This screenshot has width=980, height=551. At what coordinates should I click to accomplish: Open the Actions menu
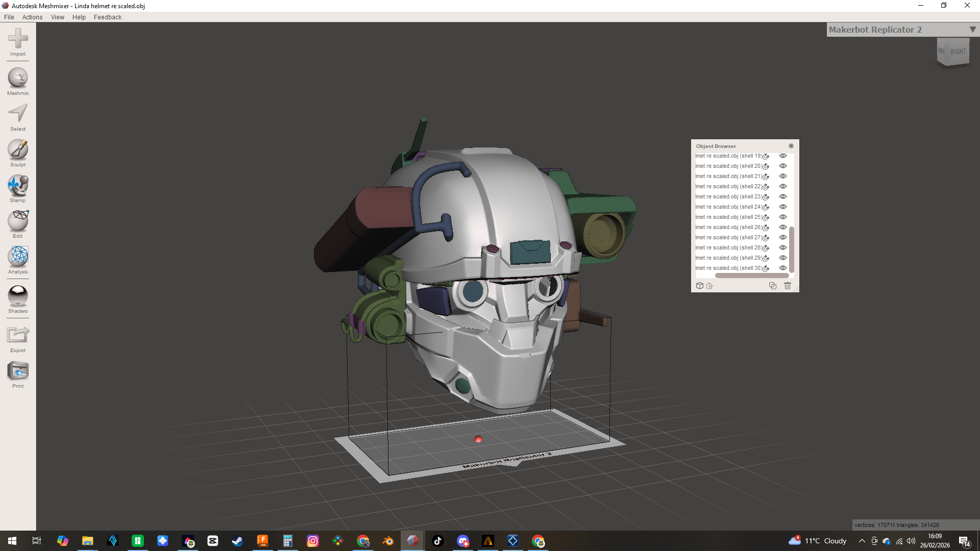(x=32, y=17)
